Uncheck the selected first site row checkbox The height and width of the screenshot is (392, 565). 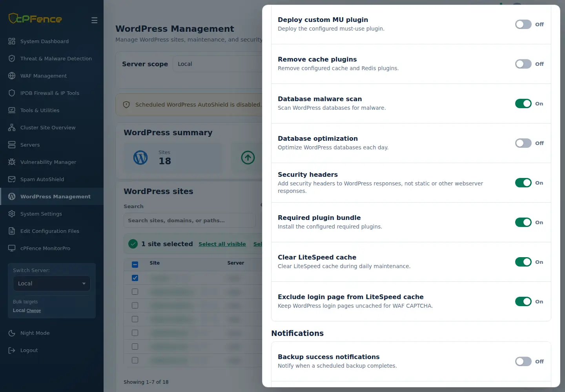point(135,278)
